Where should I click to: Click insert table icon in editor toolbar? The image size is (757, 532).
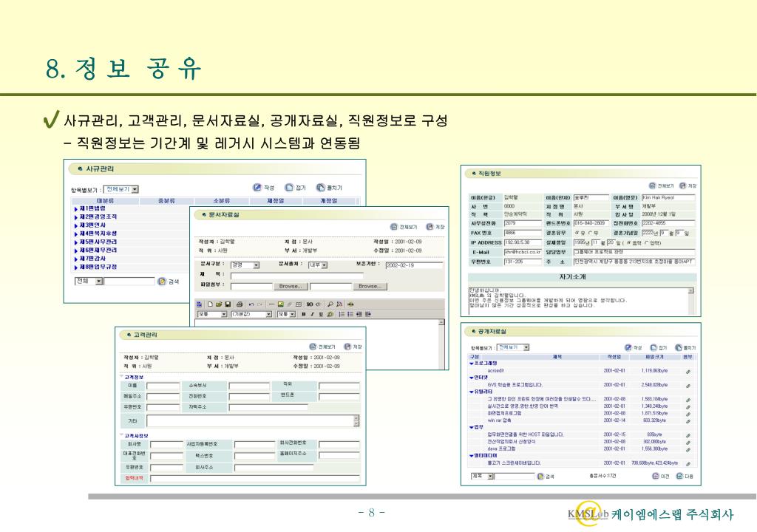point(299,304)
